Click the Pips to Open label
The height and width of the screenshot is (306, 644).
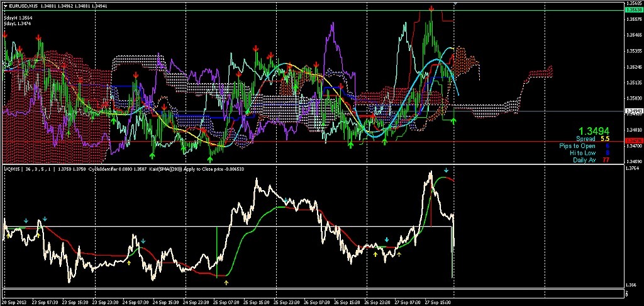(577, 146)
